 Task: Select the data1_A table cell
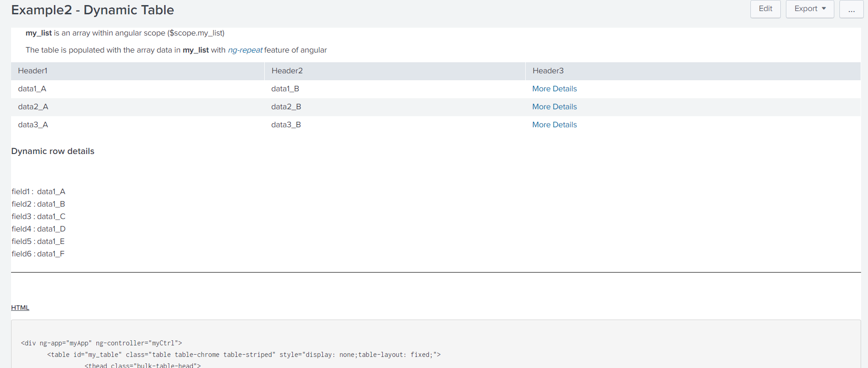(32, 89)
